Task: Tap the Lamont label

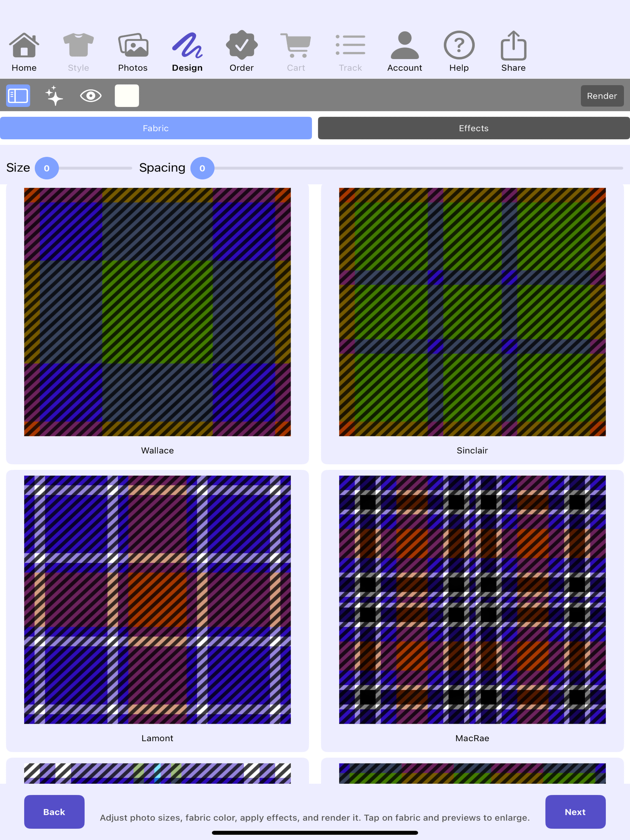Action: (157, 738)
